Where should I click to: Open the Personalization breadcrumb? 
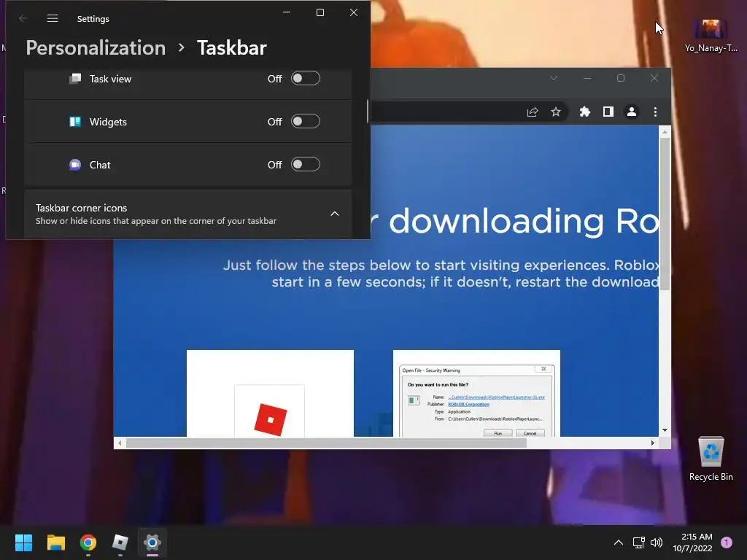click(x=96, y=47)
